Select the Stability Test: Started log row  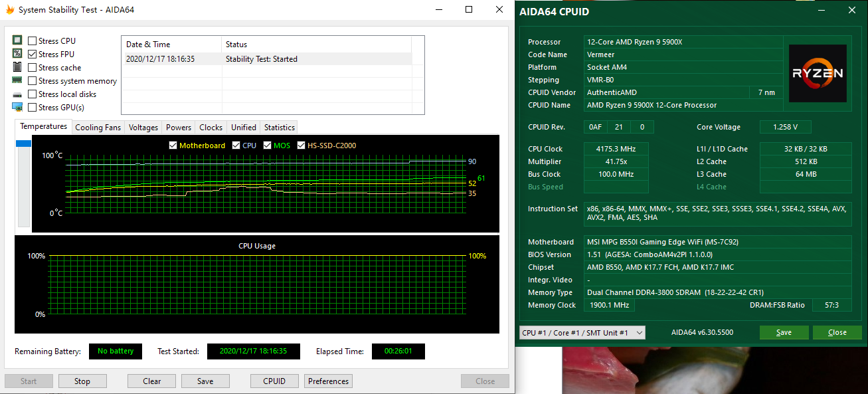(x=267, y=59)
